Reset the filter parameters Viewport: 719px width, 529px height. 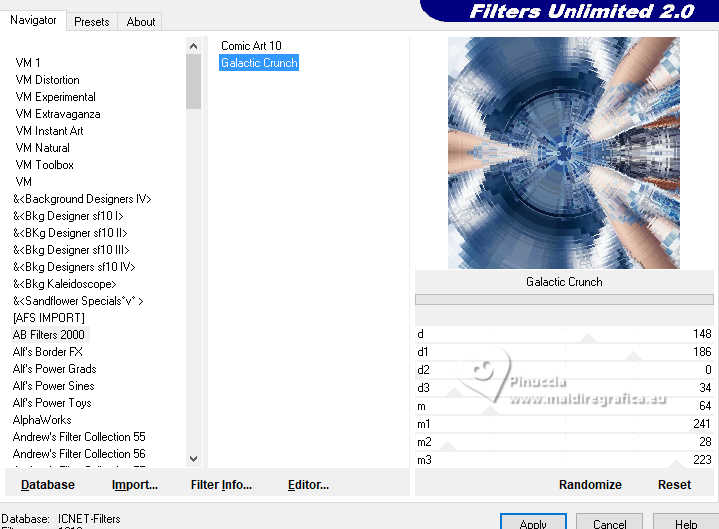click(674, 485)
